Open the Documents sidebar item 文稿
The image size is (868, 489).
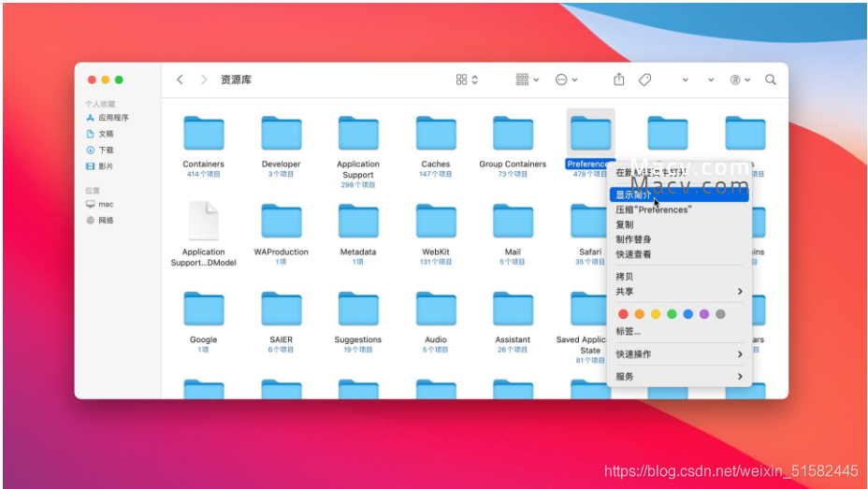pyautogui.click(x=100, y=134)
